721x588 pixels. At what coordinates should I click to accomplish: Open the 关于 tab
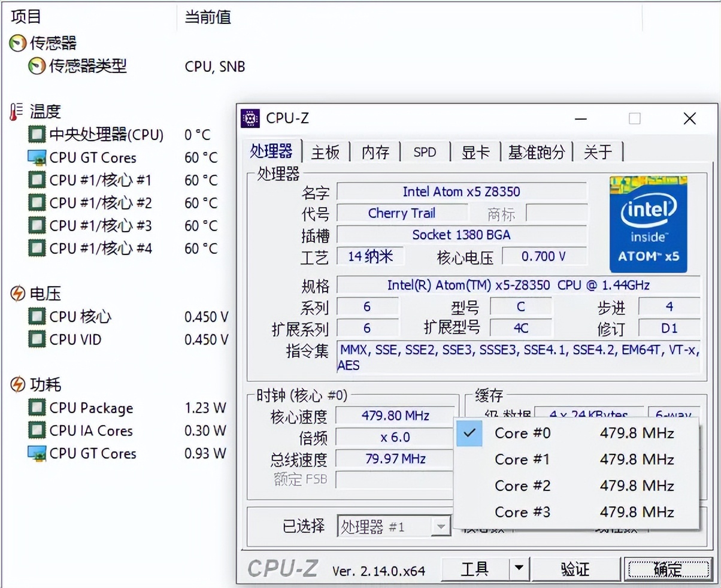click(598, 152)
